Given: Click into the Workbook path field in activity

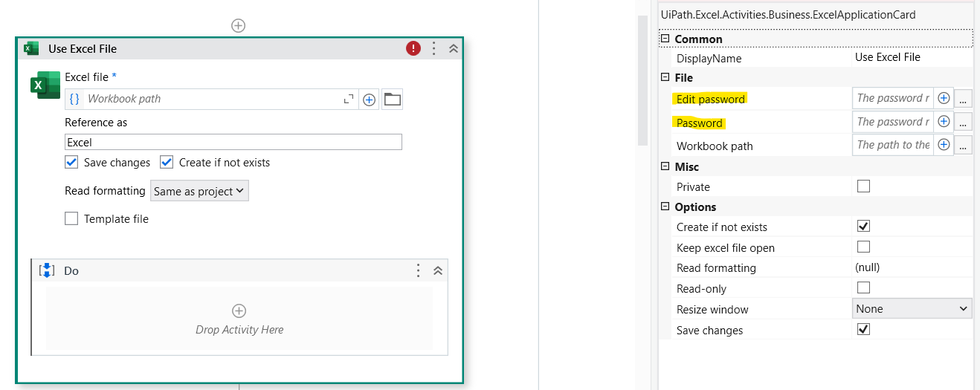Looking at the screenshot, I should 212,99.
